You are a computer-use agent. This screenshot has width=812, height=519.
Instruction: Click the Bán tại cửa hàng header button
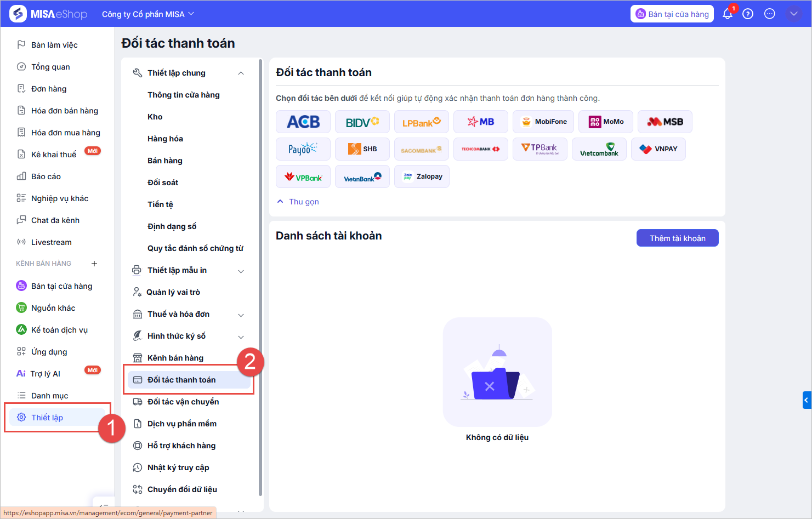point(672,14)
